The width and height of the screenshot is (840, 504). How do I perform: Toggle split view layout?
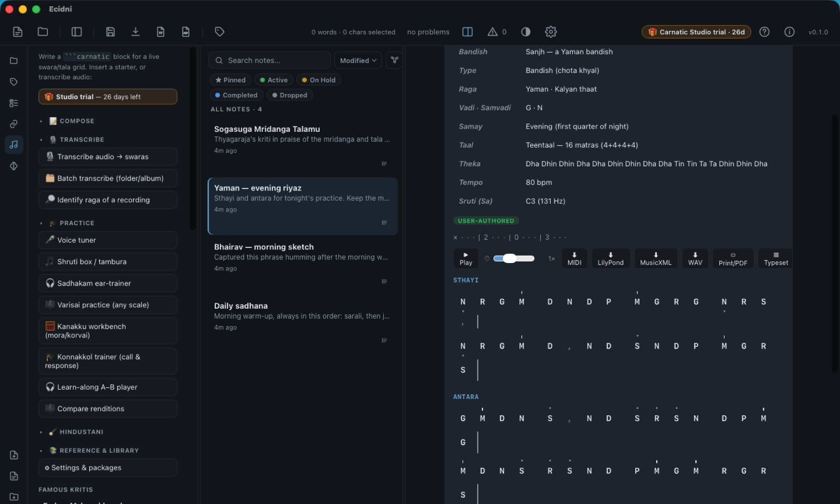467,32
